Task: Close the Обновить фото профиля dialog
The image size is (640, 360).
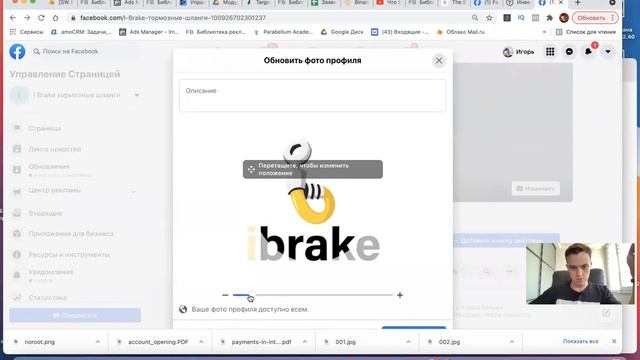Action: [x=439, y=61]
